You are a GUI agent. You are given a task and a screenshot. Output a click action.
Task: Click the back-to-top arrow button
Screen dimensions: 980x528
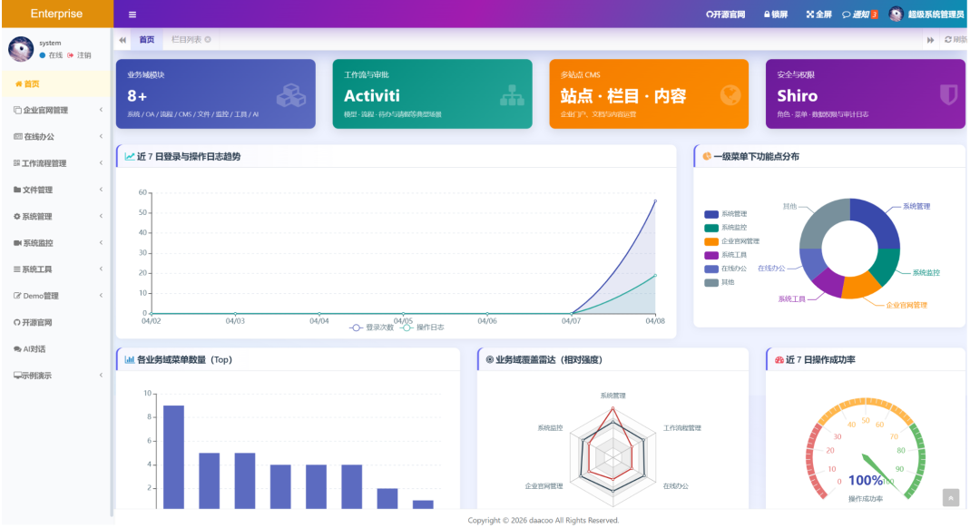[951, 498]
